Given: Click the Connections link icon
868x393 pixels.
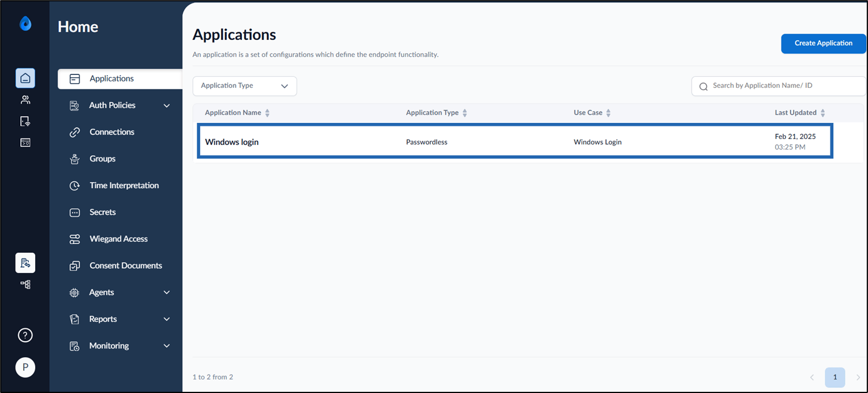Looking at the screenshot, I should [x=74, y=132].
